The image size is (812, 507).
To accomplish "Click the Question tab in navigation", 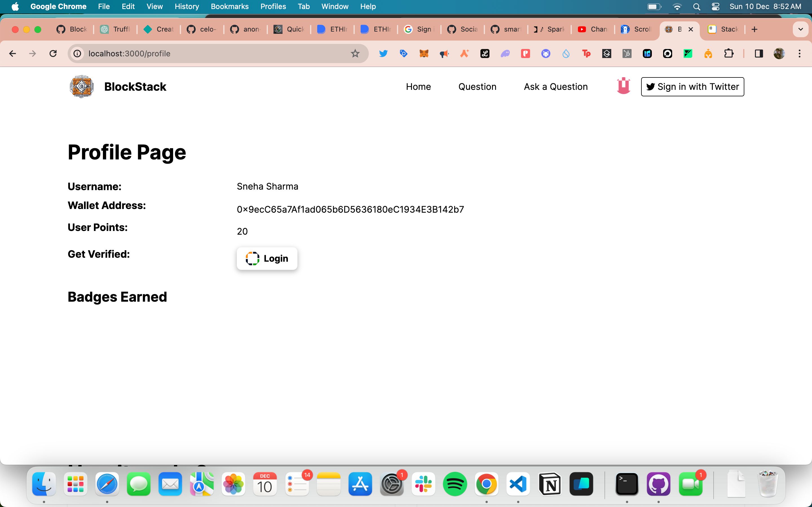I will 477,86.
